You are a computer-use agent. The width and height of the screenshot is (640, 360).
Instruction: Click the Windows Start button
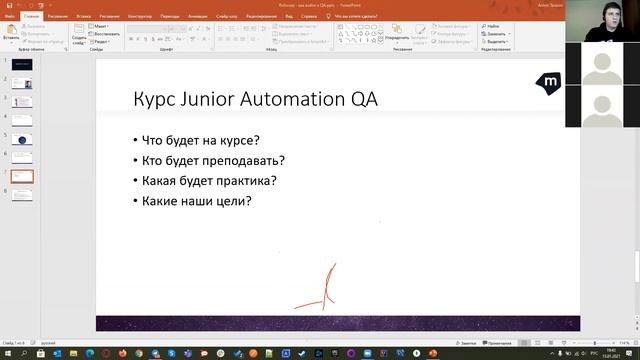[x=8, y=353]
